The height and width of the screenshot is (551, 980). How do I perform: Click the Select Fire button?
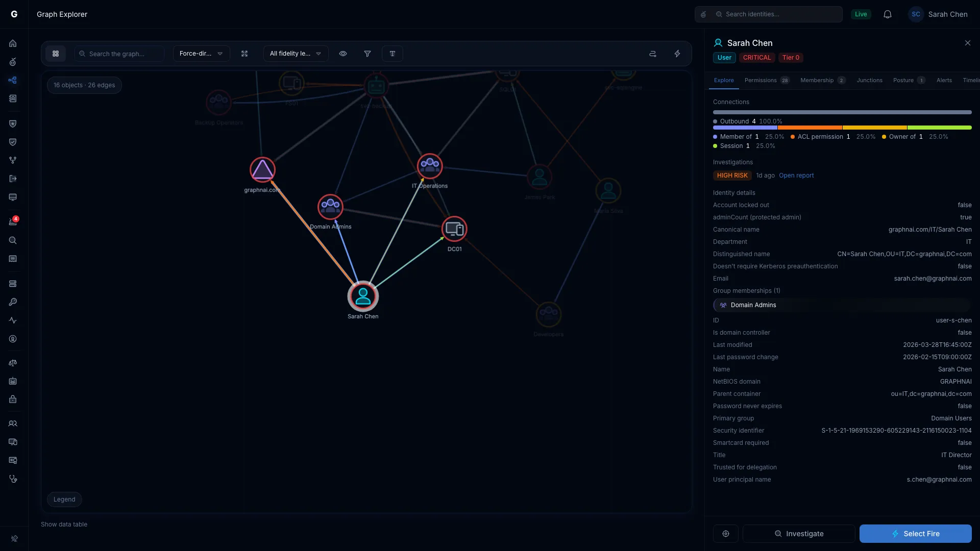pos(916,534)
